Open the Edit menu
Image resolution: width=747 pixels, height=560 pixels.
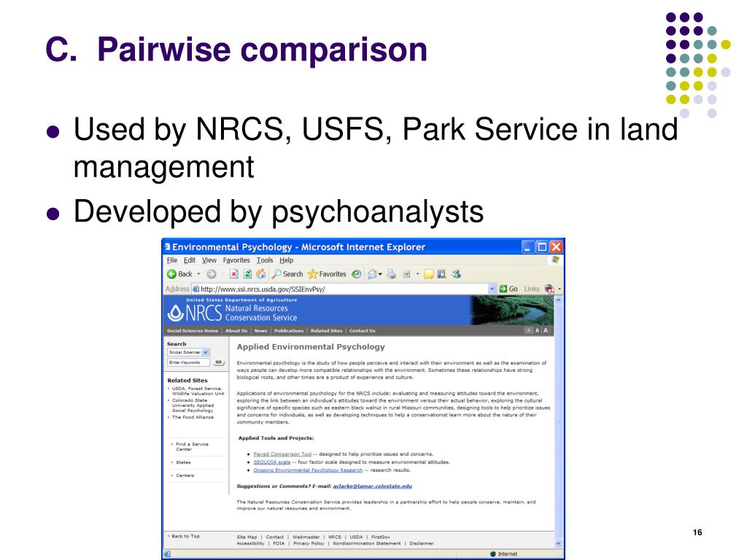190,260
